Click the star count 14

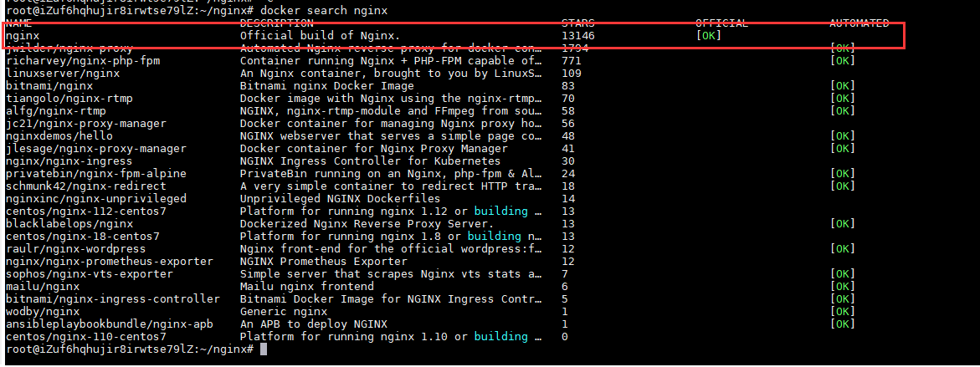click(568, 198)
